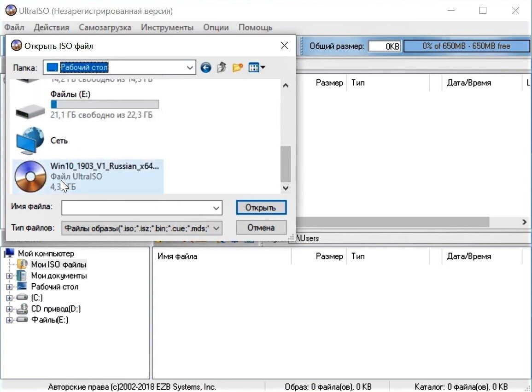Select Мои ISO файлы in the tree
532x392 pixels.
tap(58, 264)
